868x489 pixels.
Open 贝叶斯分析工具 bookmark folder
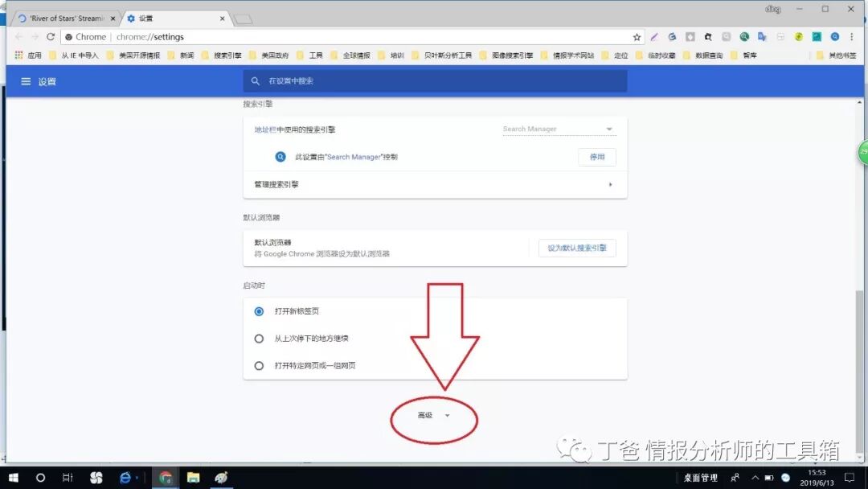pyautogui.click(x=442, y=55)
